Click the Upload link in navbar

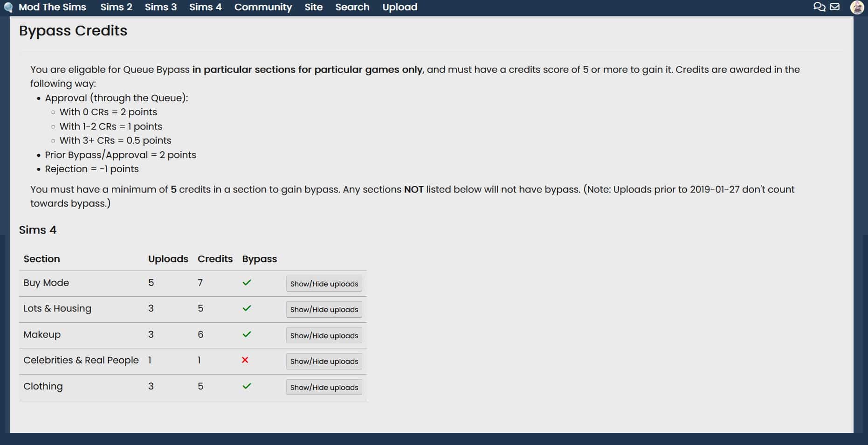pos(400,7)
